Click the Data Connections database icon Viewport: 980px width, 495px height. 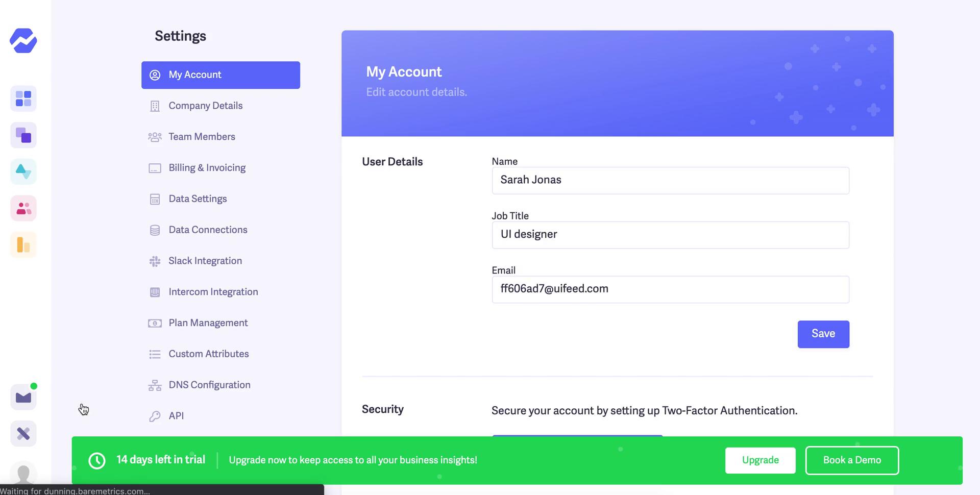155,230
